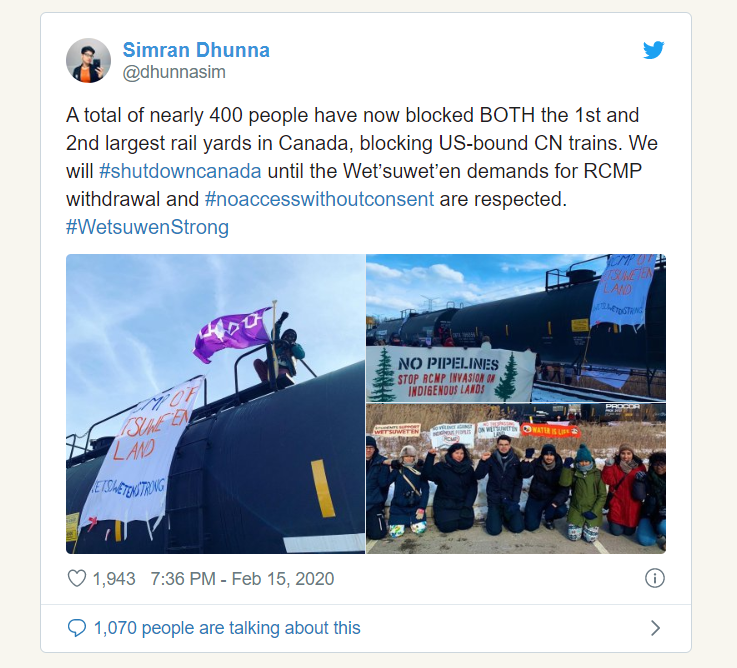Open the #shutdowncanada hashtag
This screenshot has width=737, height=668.
pyautogui.click(x=180, y=171)
